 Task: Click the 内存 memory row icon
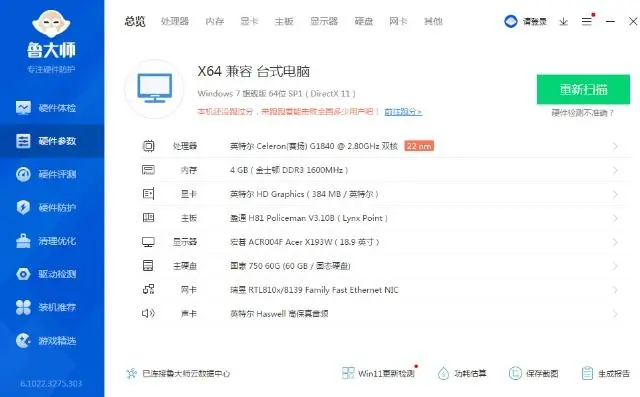tap(148, 170)
